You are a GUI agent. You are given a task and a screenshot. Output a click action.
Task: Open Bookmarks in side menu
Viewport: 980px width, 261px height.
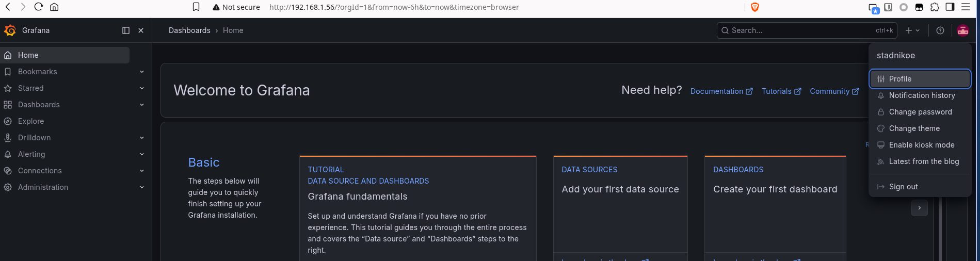(x=37, y=72)
